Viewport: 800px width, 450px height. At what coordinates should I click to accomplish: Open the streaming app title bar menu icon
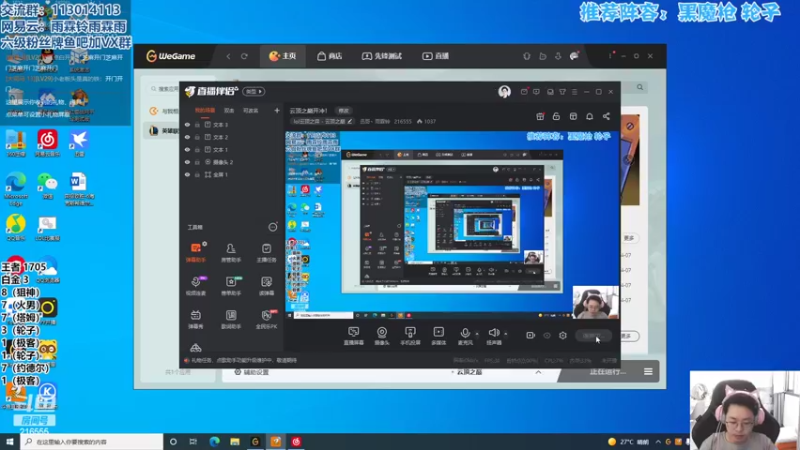pyautogui.click(x=574, y=92)
